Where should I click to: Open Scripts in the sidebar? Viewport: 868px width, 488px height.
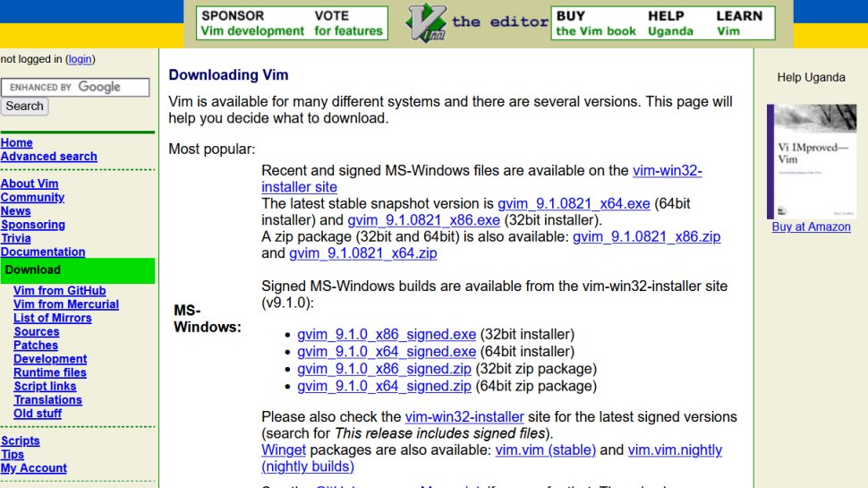pyautogui.click(x=21, y=441)
